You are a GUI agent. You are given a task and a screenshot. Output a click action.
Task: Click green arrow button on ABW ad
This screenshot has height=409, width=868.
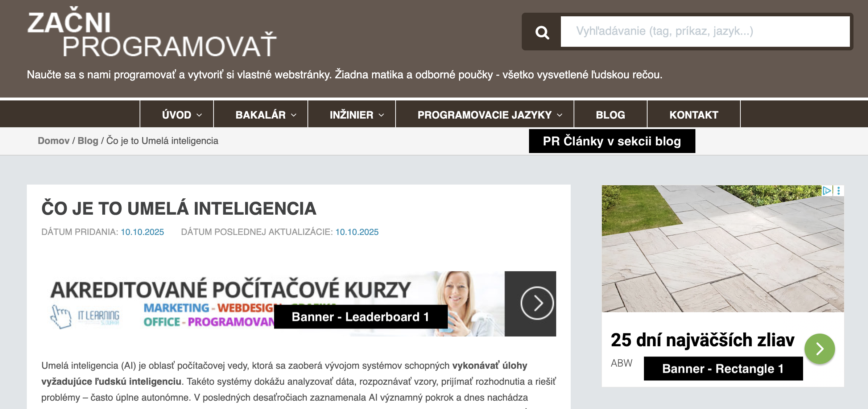819,349
